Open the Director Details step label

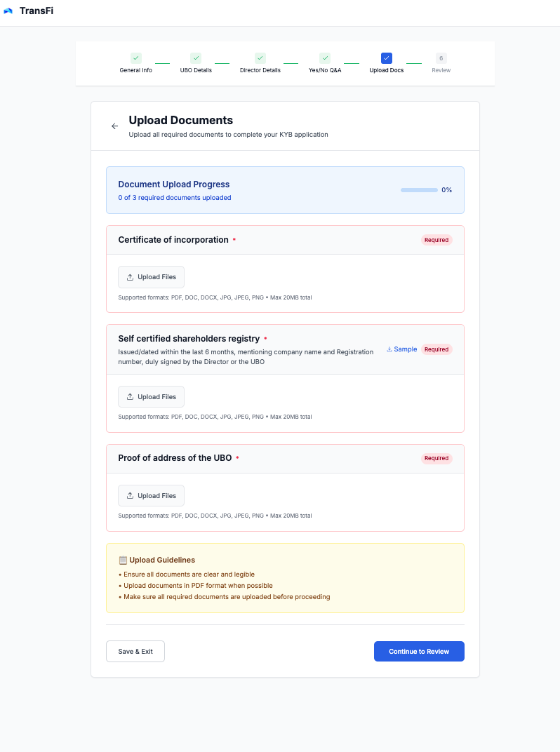tap(260, 70)
